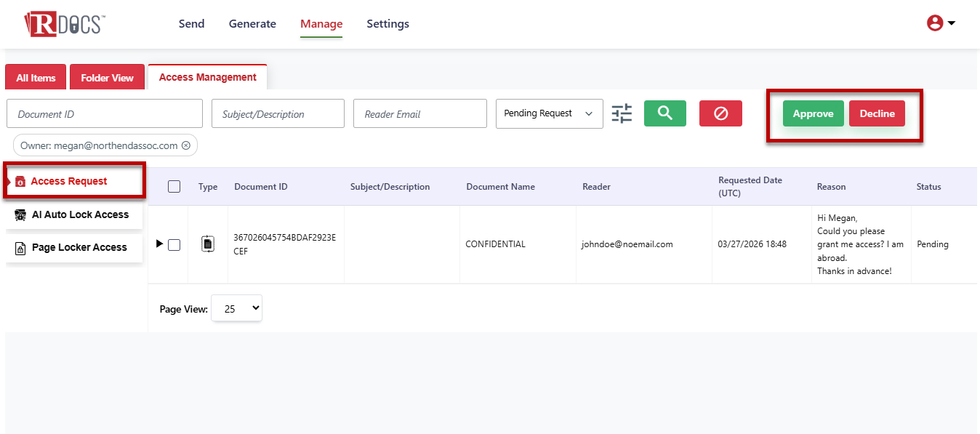This screenshot has width=980, height=434.
Task: Open the user account profile icon
Action: click(934, 23)
